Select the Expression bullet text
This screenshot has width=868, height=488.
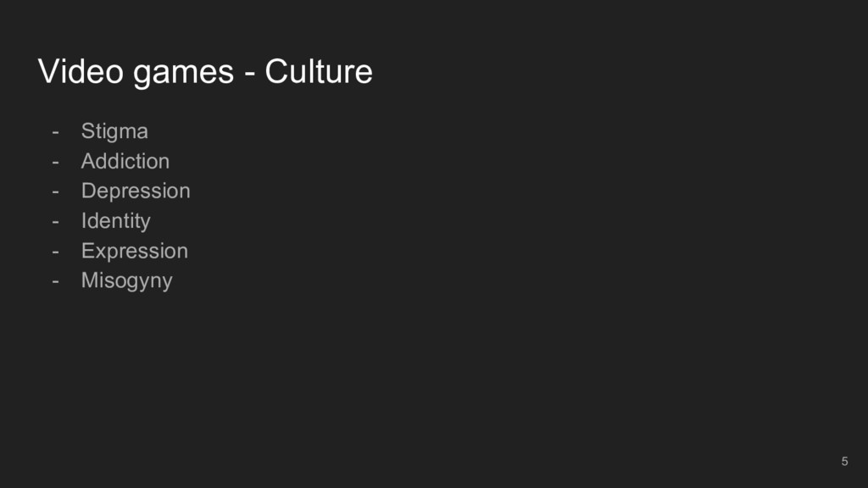coord(135,251)
